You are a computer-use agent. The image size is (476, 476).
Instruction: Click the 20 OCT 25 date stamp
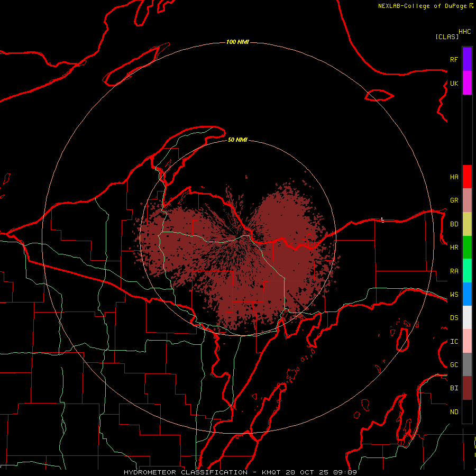pos(307,472)
